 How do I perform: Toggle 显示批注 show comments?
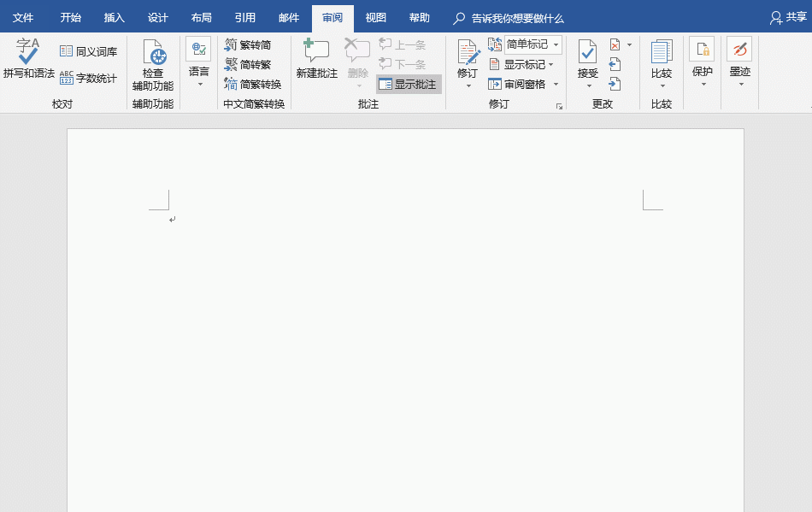pos(409,85)
